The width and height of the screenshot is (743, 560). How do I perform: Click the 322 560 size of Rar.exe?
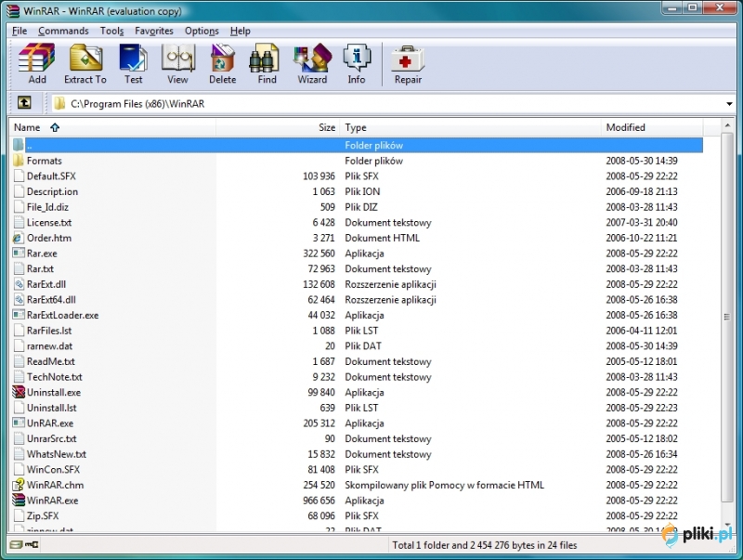(x=319, y=254)
